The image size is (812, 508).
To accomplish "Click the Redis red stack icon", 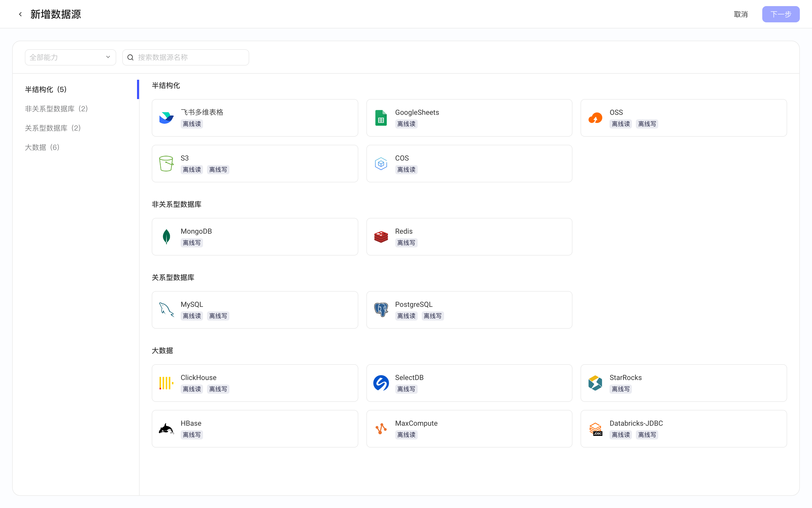I will click(381, 237).
